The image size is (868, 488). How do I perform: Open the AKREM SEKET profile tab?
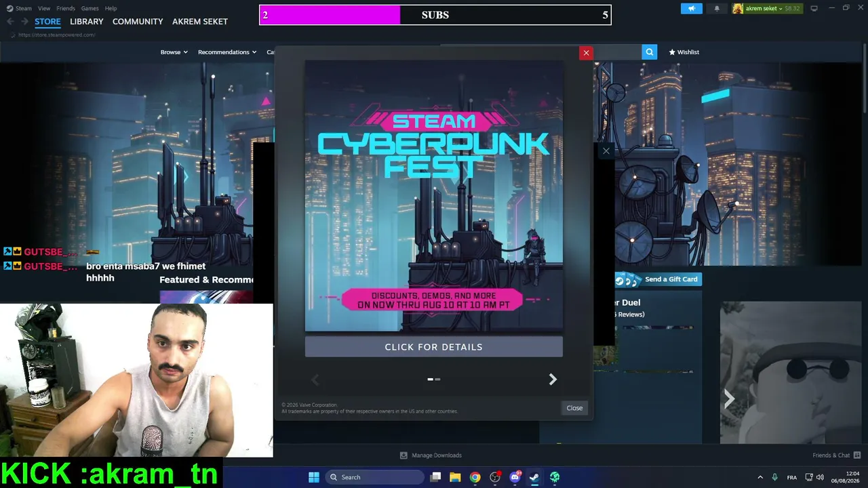pyautogui.click(x=200, y=22)
